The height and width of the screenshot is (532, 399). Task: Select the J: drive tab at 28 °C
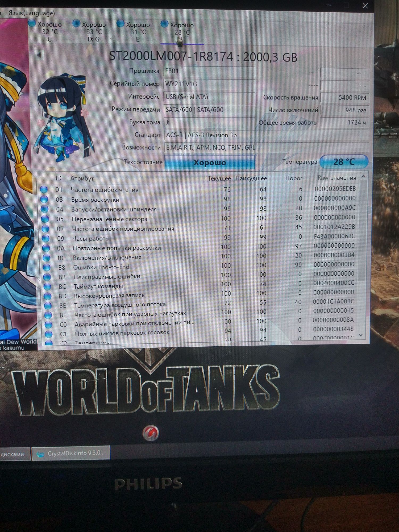click(x=182, y=32)
